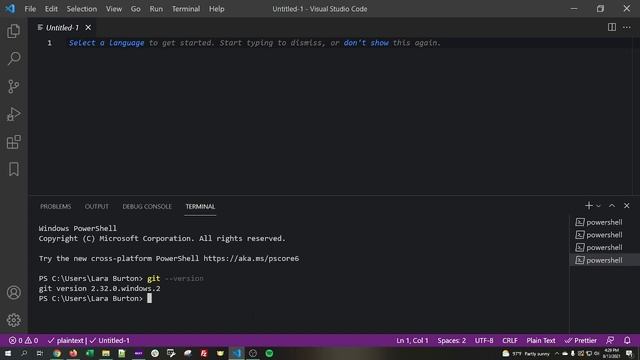This screenshot has height=360, width=640.
Task: Switch to the Problems panel tab
Action: (56, 207)
